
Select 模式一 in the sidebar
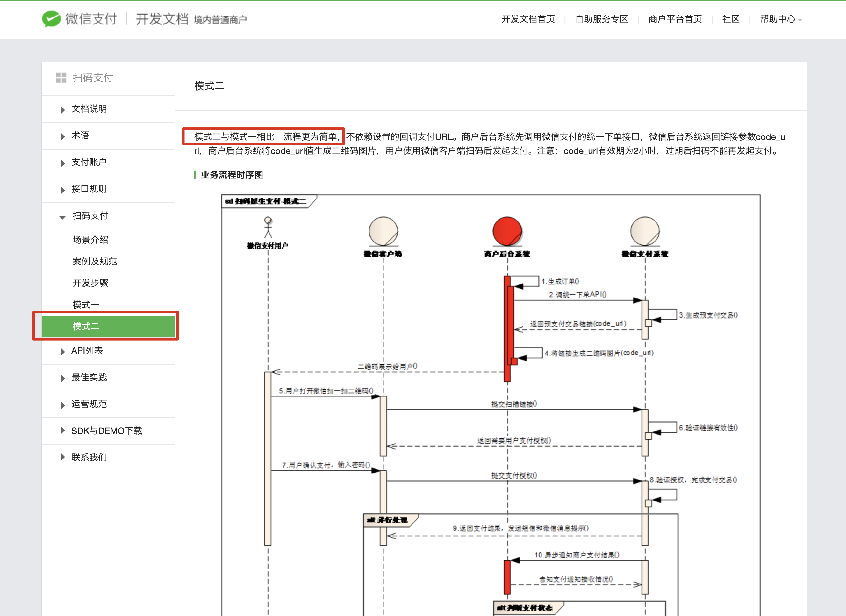click(86, 304)
